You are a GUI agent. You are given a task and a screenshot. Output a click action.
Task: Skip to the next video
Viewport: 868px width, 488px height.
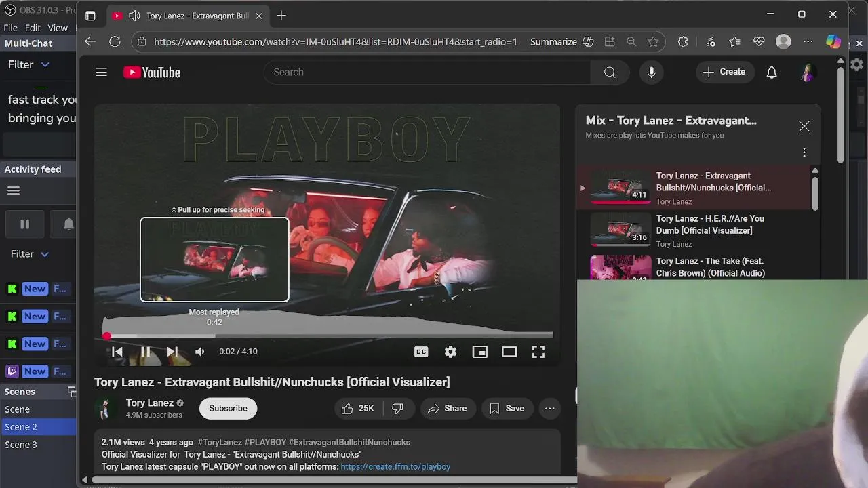point(172,352)
